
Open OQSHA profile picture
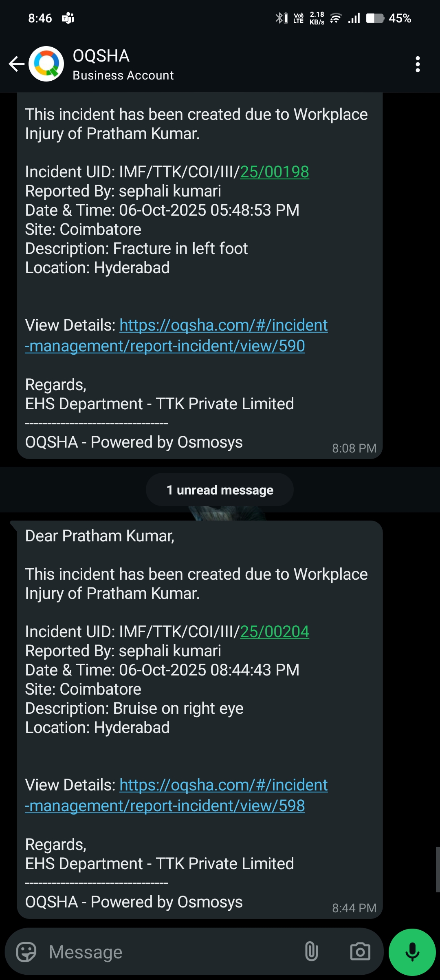[x=46, y=64]
